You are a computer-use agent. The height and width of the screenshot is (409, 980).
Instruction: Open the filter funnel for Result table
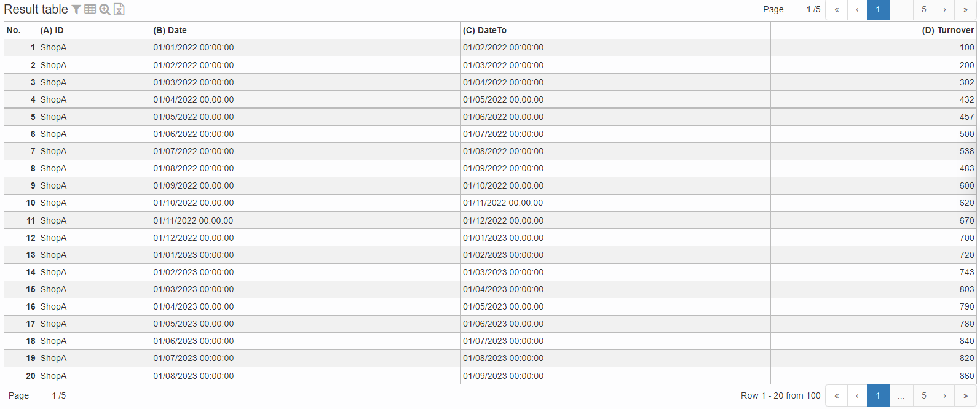(x=76, y=9)
